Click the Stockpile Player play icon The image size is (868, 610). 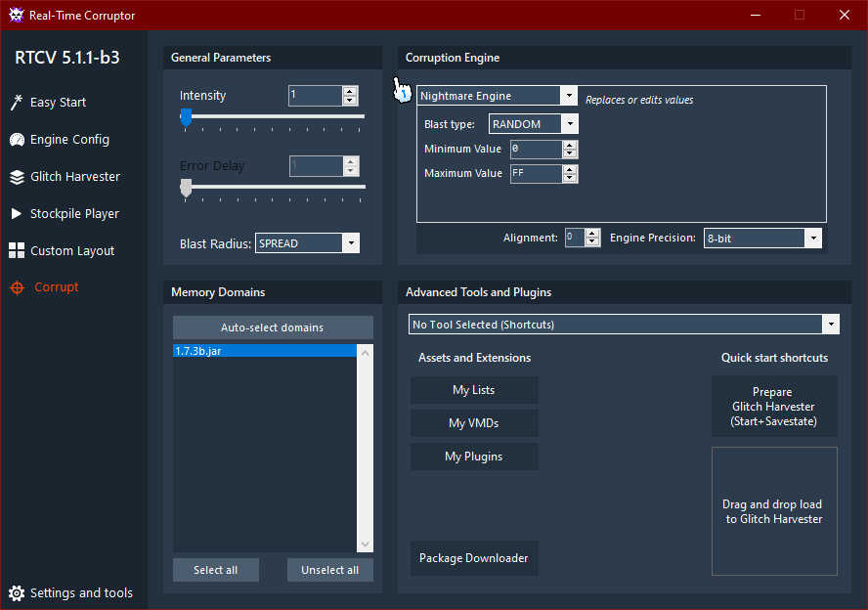point(17,214)
